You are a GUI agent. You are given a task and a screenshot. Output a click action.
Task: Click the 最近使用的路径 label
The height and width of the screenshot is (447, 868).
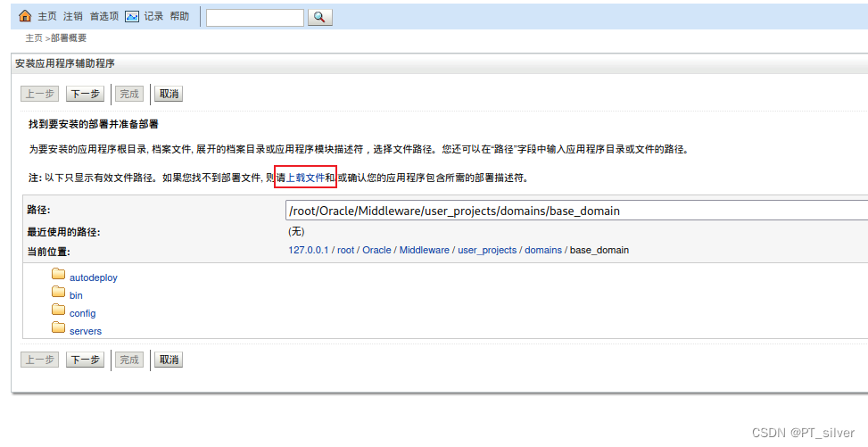coord(63,232)
